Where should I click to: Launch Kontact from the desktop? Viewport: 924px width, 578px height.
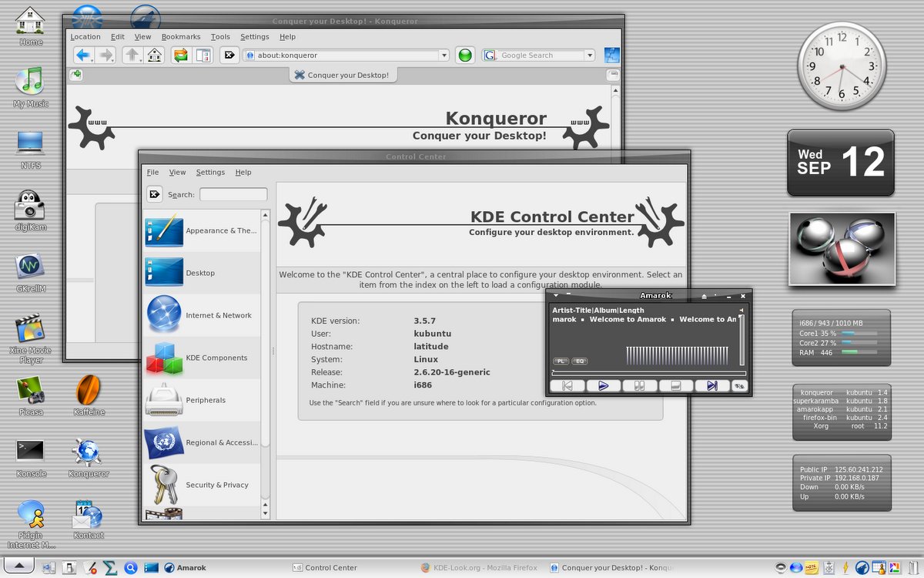click(89, 519)
